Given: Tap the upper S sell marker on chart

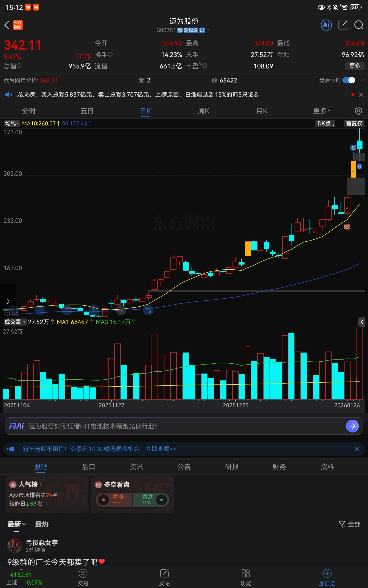Looking at the screenshot, I should [353, 148].
